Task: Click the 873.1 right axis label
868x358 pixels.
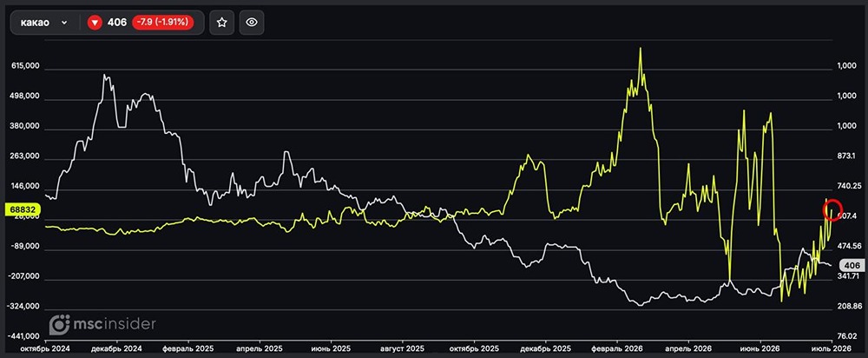Action: [848, 156]
